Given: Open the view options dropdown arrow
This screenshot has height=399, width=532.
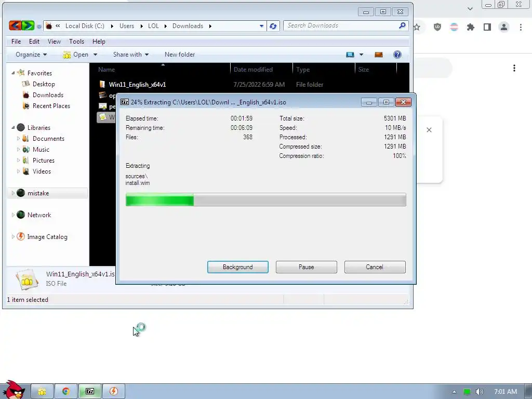Looking at the screenshot, I should (x=362, y=54).
